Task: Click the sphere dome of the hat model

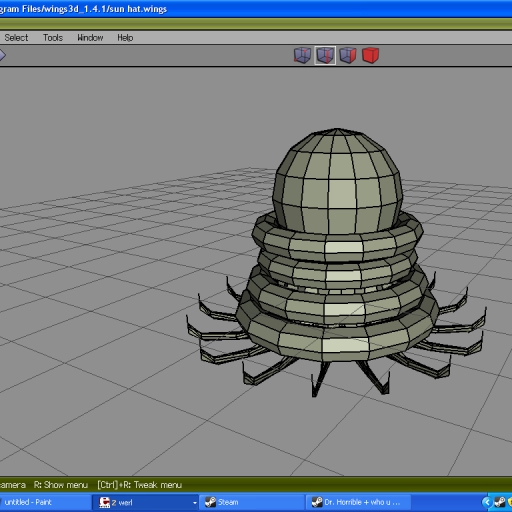Action: (337, 182)
